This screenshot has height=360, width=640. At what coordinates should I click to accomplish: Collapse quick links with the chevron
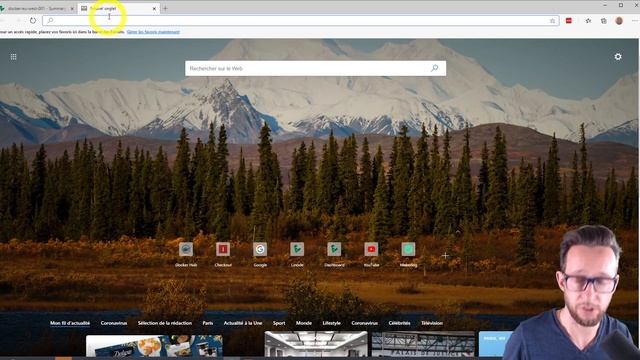click(458, 232)
